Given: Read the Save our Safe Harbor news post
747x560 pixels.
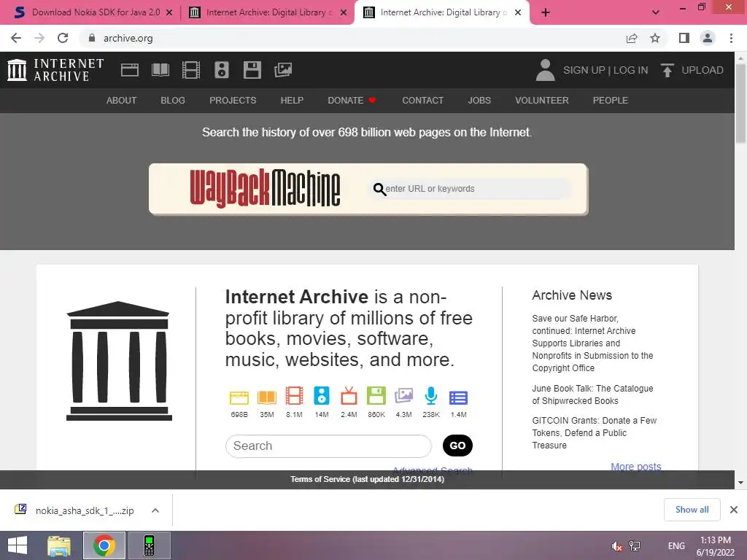Looking at the screenshot, I should 592,343.
